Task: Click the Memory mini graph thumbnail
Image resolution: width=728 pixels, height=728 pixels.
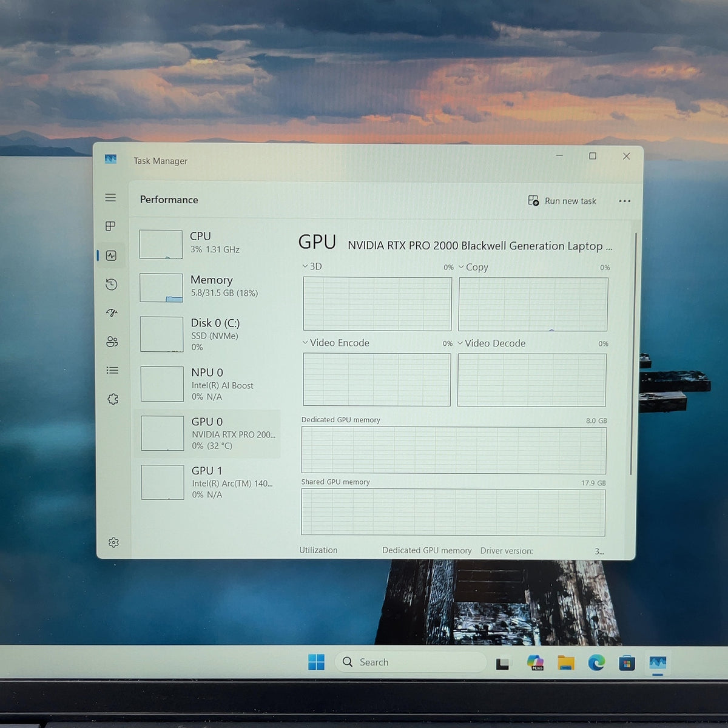Action: point(161,288)
